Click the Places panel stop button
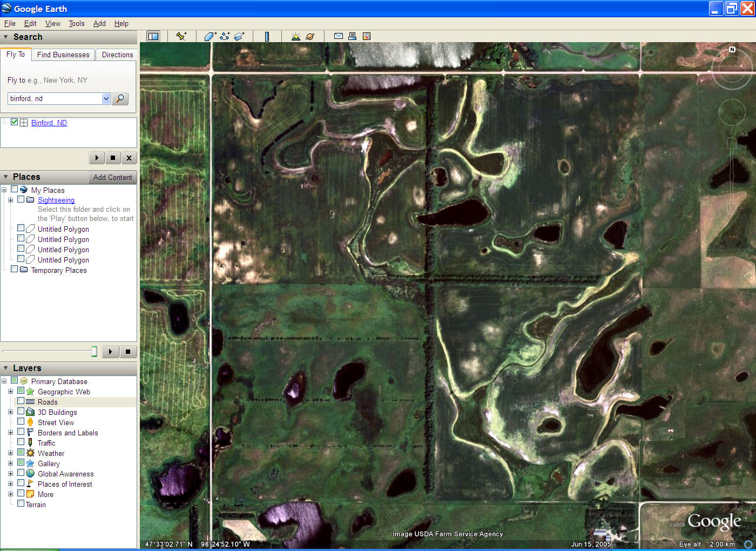Screen dimensions: 756x551 click(128, 352)
